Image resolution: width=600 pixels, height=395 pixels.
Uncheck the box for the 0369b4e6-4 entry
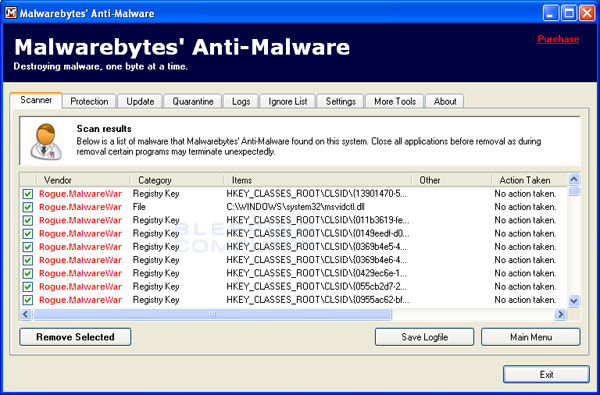click(x=28, y=260)
